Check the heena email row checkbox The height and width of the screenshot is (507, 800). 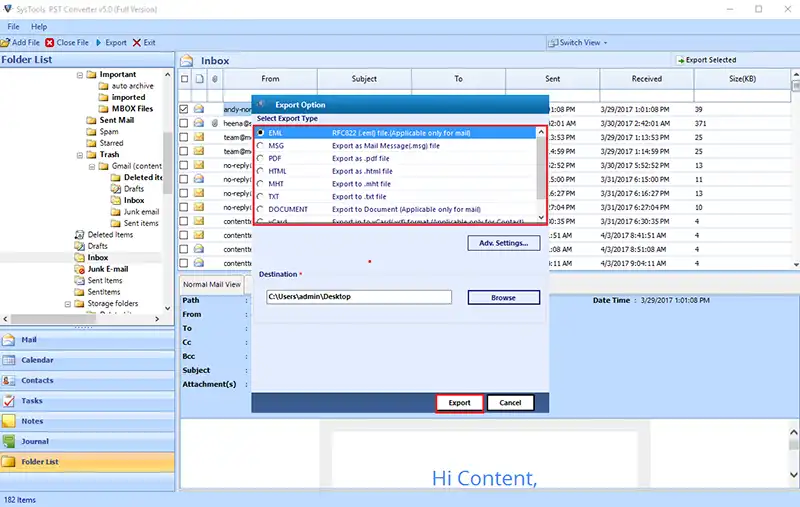click(184, 123)
